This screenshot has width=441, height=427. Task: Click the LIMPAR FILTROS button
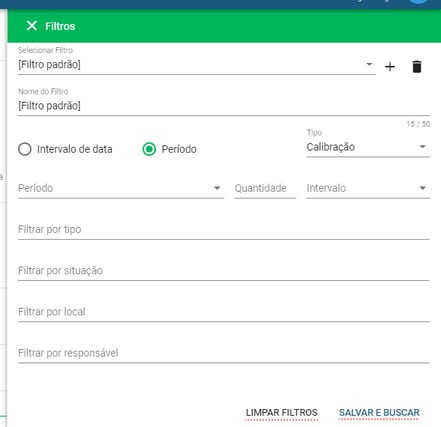(x=282, y=413)
